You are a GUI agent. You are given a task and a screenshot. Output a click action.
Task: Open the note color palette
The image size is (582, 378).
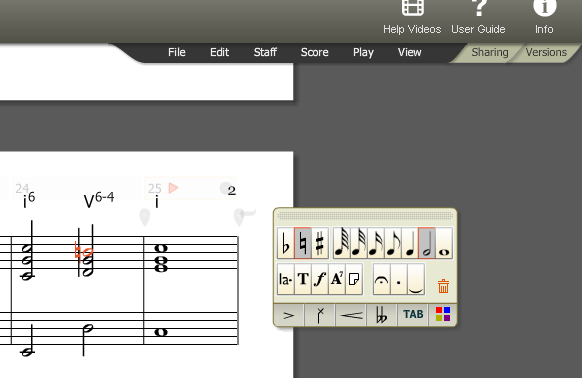443,314
